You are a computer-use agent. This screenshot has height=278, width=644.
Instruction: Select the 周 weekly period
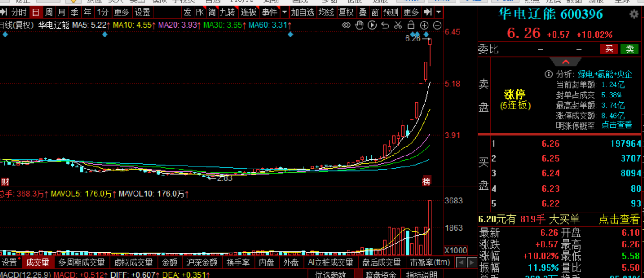click(x=49, y=12)
